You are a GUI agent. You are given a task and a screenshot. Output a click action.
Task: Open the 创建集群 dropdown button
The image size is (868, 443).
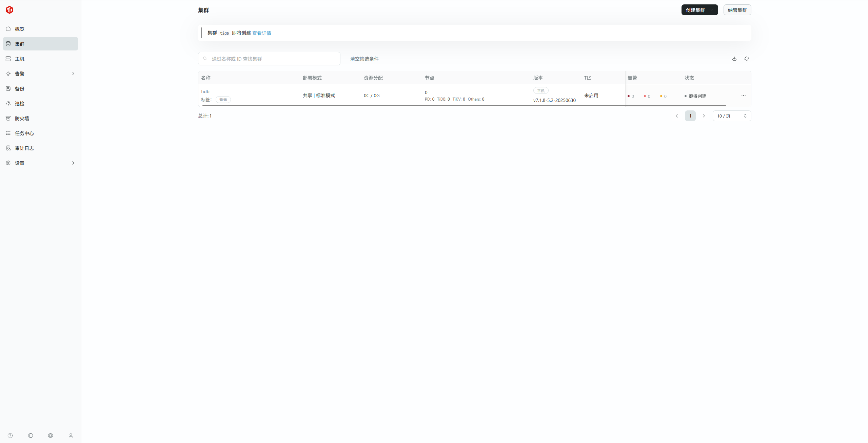point(699,10)
